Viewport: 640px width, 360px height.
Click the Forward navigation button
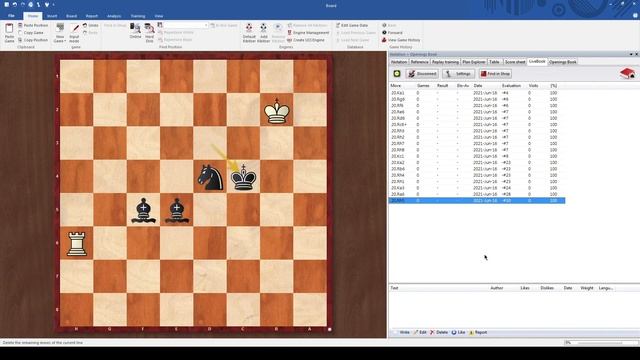point(392,33)
